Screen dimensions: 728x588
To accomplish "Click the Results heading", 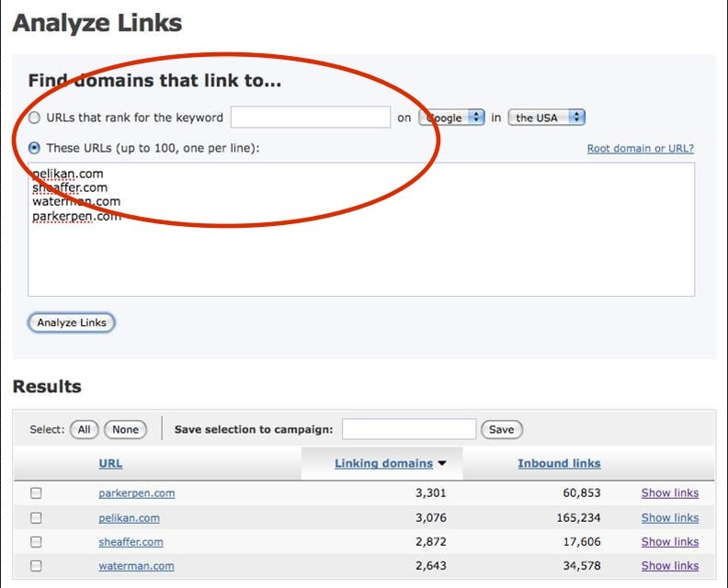I will [x=47, y=386].
